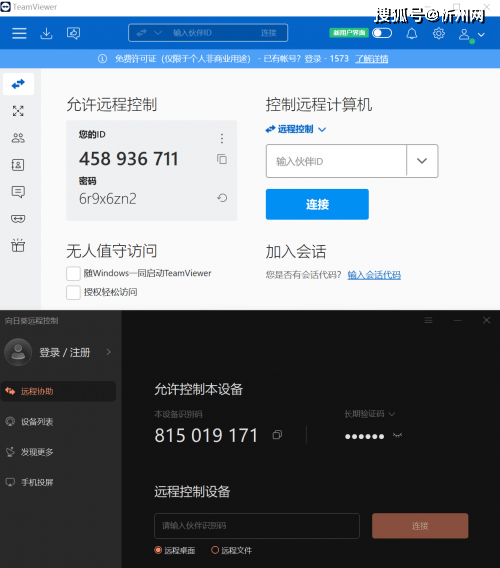Viewport: 500px width, 568px height.
Task: Select the 远程文件 radio button
Action: pyautogui.click(x=215, y=550)
